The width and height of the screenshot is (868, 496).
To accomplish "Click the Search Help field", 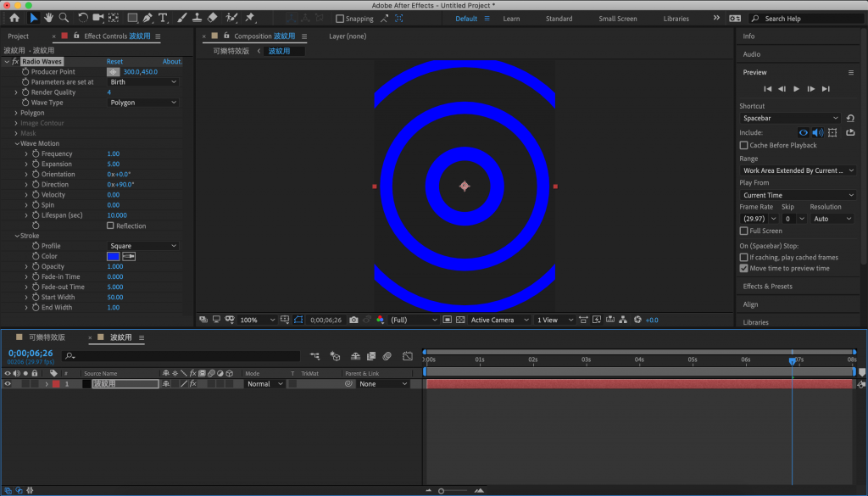I will 807,19.
